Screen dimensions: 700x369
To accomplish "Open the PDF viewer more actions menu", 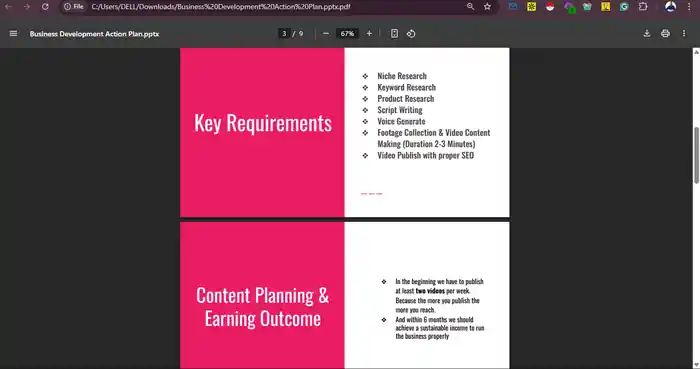I will [x=684, y=33].
